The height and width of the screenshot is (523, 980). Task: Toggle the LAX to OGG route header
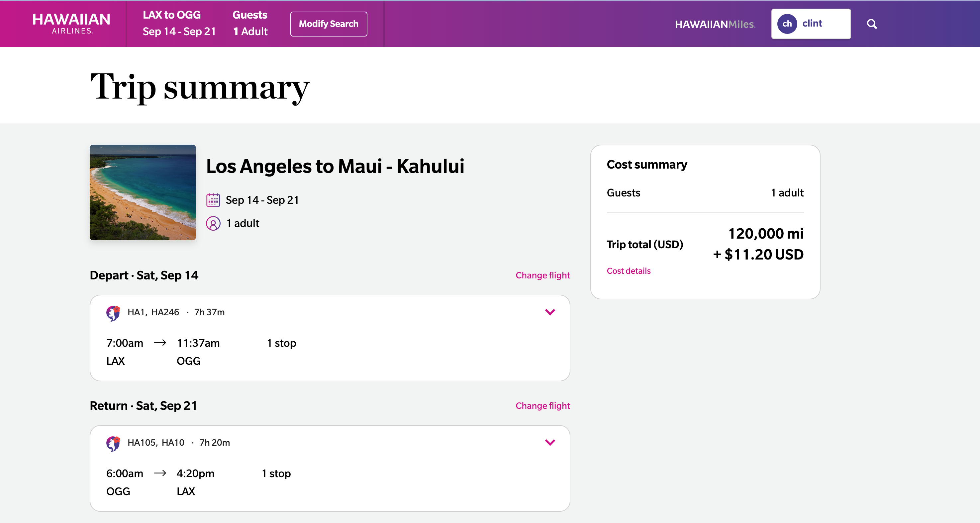[179, 24]
